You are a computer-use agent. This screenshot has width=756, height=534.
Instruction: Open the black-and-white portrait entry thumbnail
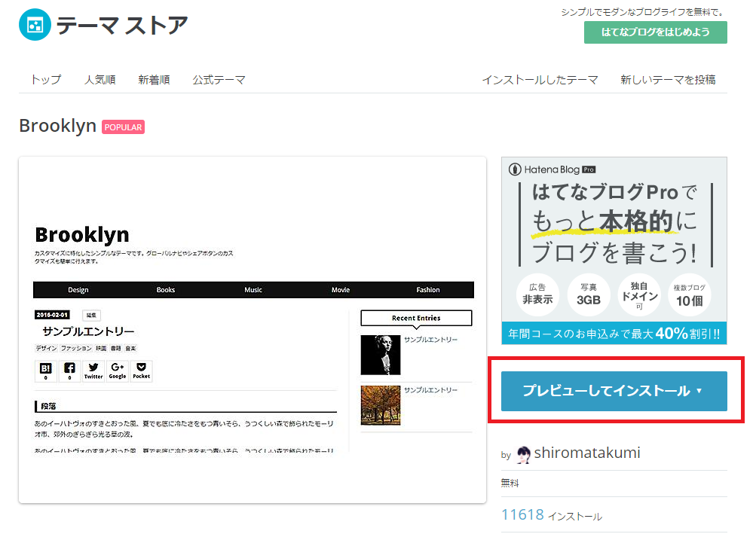[381, 355]
